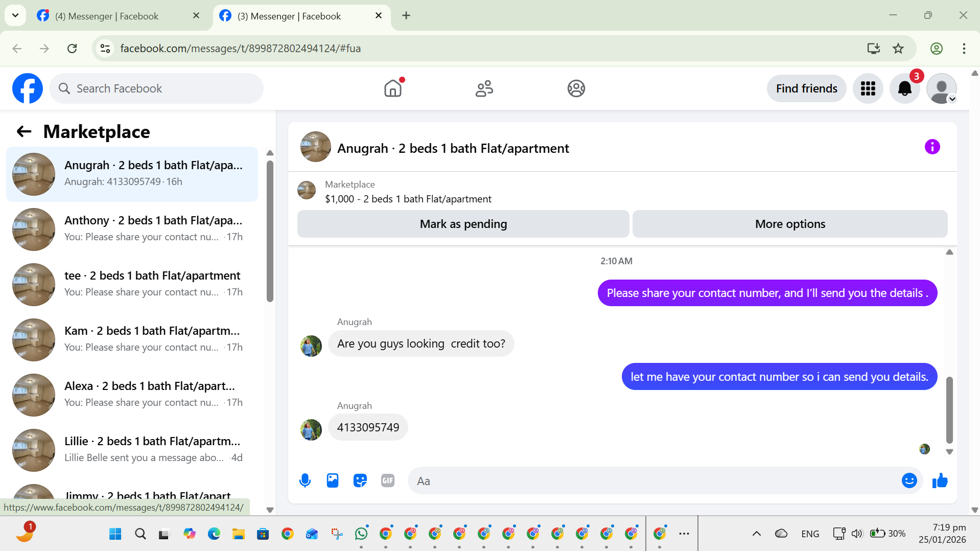Open the Facebook Home feed icon

pyautogui.click(x=393, y=88)
